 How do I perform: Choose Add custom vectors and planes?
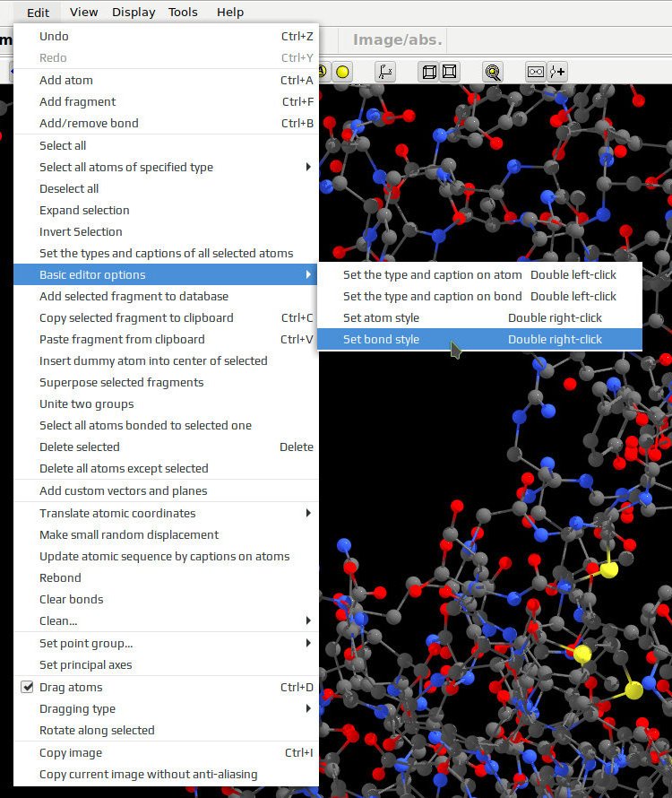coord(166,490)
